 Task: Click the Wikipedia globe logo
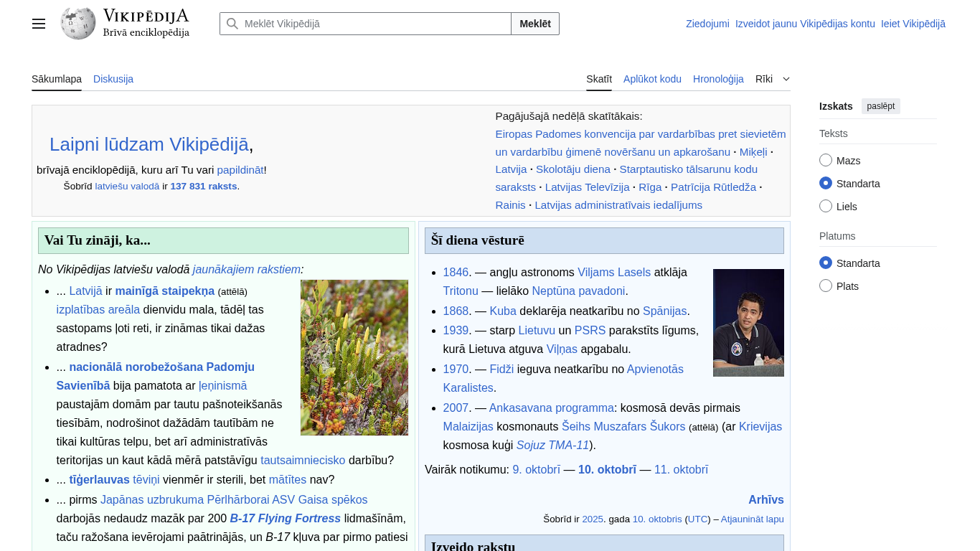[x=78, y=24]
